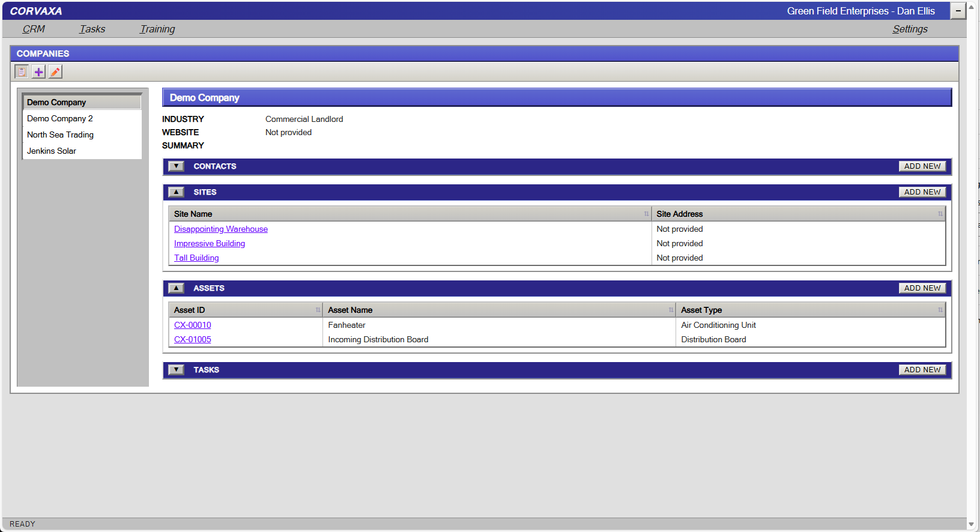This screenshot has width=980, height=532.
Task: Open the CRM menu
Action: tap(34, 29)
